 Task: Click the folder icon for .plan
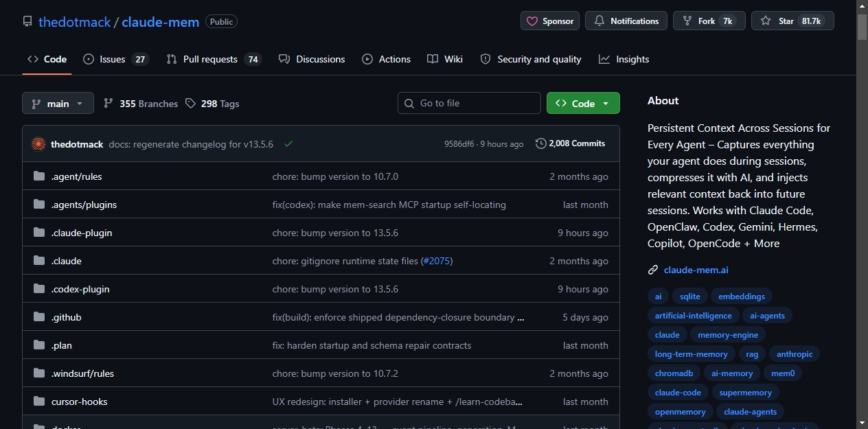[39, 345]
